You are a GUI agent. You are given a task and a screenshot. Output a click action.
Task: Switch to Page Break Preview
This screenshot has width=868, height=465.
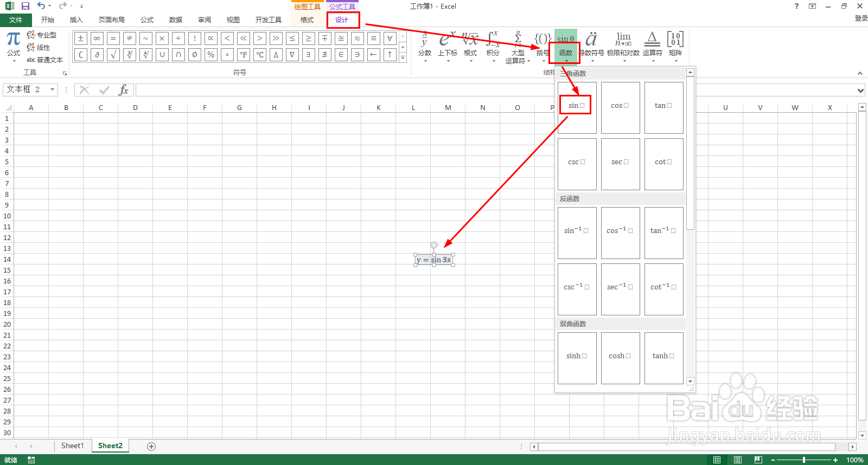tap(758, 460)
